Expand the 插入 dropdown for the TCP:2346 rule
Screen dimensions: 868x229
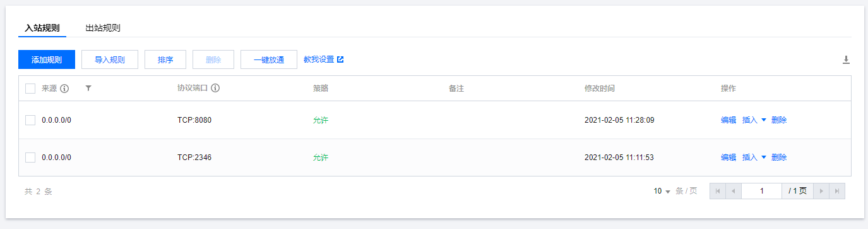click(x=754, y=158)
